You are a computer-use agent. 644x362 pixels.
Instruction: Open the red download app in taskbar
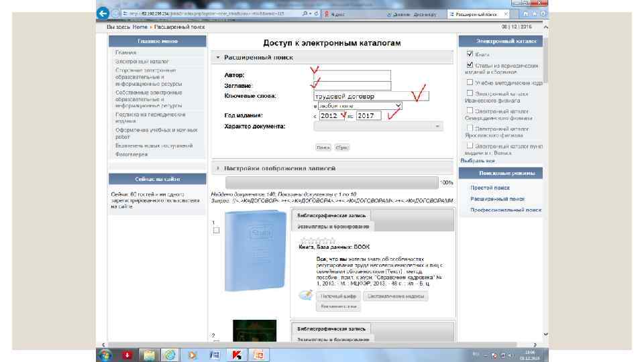click(x=127, y=355)
